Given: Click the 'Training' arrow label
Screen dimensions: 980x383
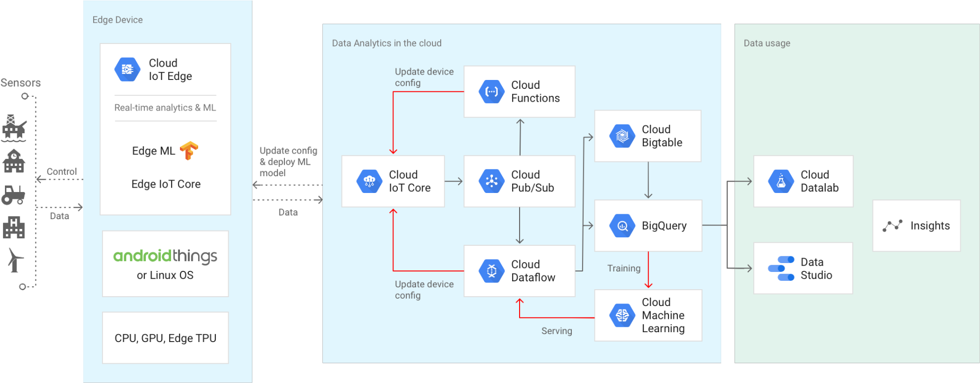Looking at the screenshot, I should coord(624,268).
